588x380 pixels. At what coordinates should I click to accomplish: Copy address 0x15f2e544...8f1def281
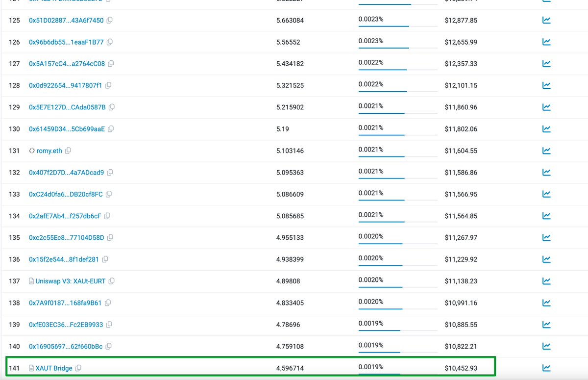[x=105, y=259]
